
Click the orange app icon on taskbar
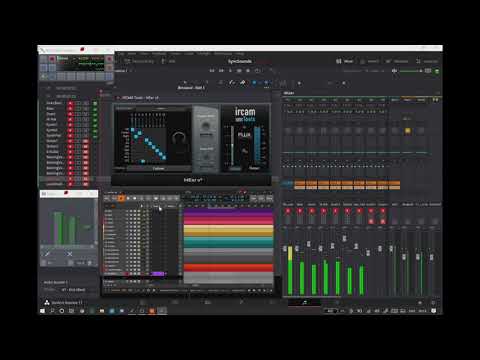coord(152,311)
